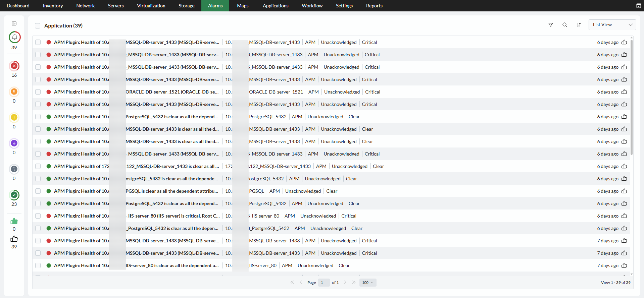The height and width of the screenshot is (298, 644).
Task: Click the alarm list vertical scrollbar
Action: (632, 97)
